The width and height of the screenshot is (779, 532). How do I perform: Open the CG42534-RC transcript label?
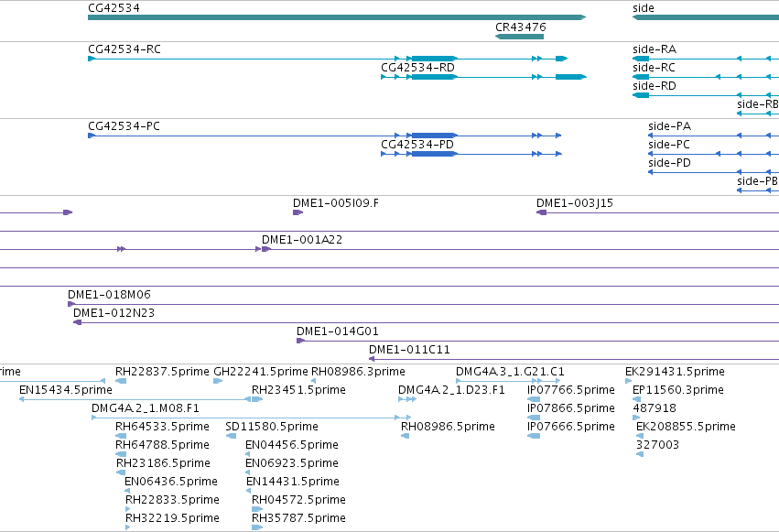(x=124, y=49)
